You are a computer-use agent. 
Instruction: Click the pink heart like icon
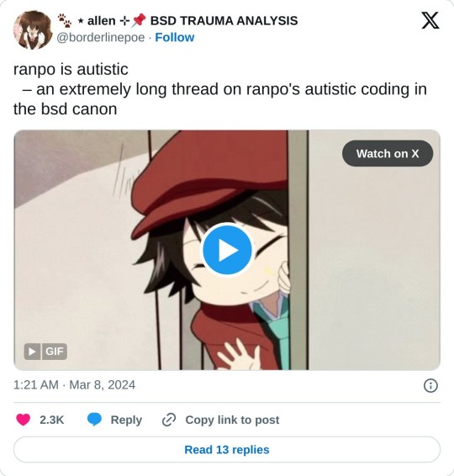(23, 420)
